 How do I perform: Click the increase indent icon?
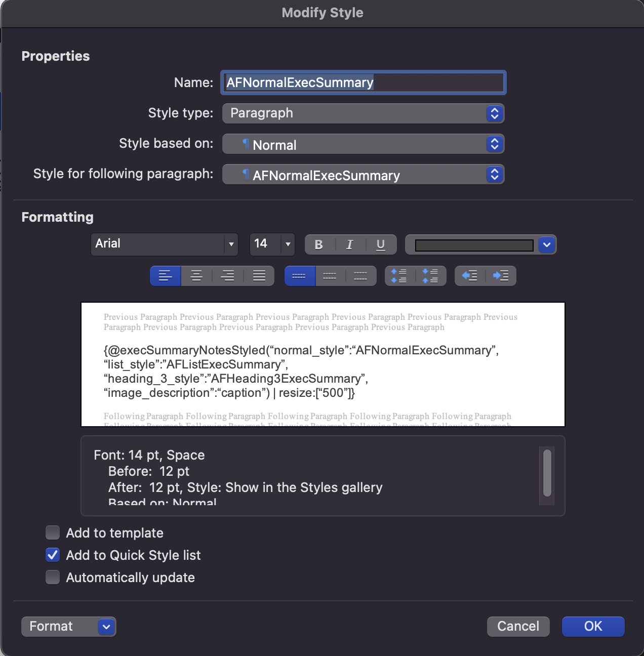pyautogui.click(x=501, y=276)
